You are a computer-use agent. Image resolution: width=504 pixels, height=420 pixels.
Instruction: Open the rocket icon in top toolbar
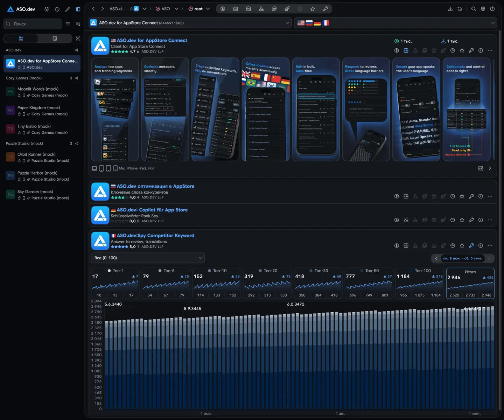tap(287, 9)
